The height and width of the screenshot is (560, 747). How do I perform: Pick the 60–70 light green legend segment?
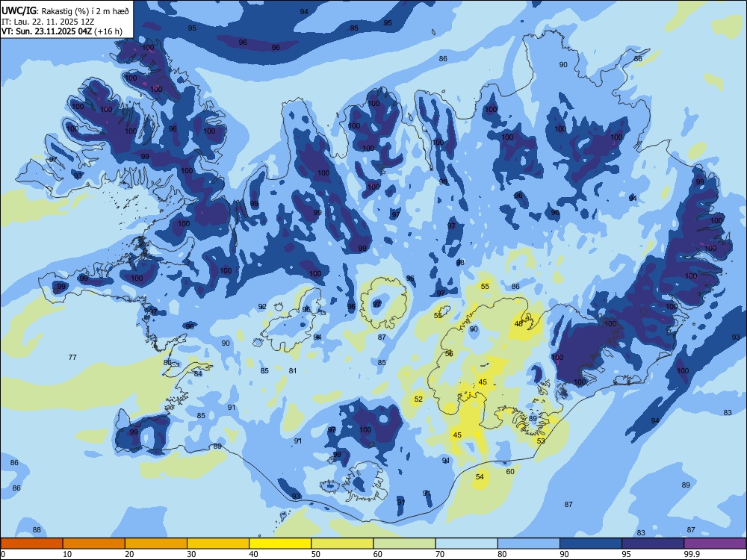coord(404,544)
